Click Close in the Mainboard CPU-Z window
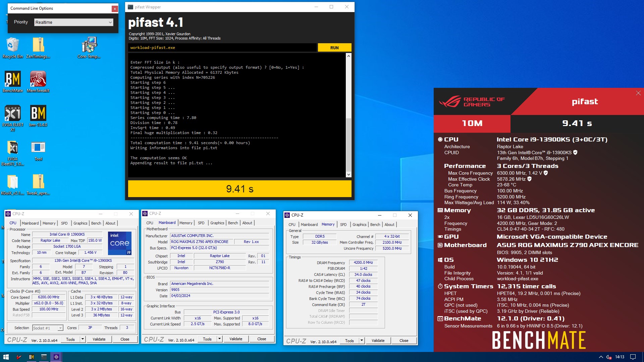Screen dimensions: 644x362 pyautogui.click(x=262, y=339)
